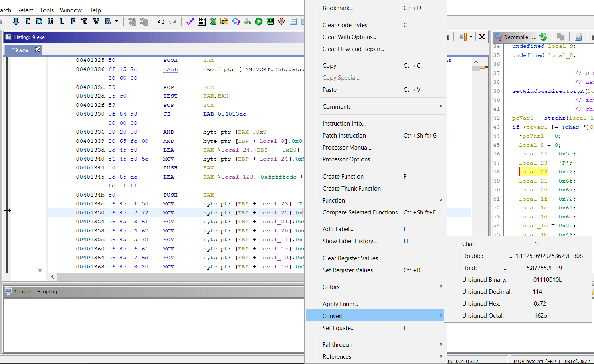Image resolution: width=594 pixels, height=364 pixels.
Task: Open the dropdown arrow next to the B icon
Action: [117, 21]
